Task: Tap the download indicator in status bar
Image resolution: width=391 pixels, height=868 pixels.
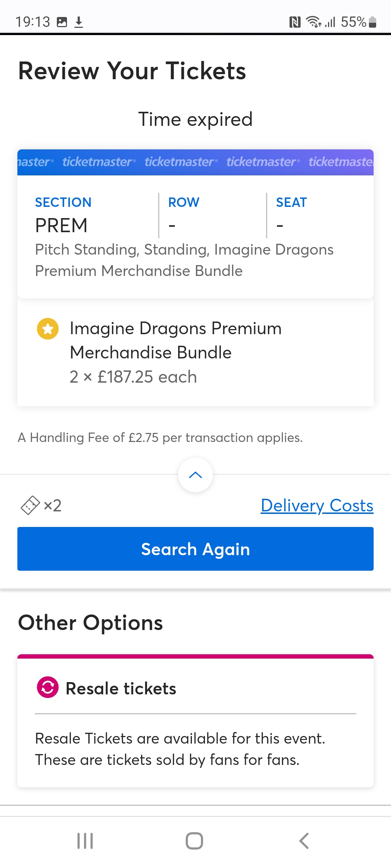Action: [x=79, y=22]
